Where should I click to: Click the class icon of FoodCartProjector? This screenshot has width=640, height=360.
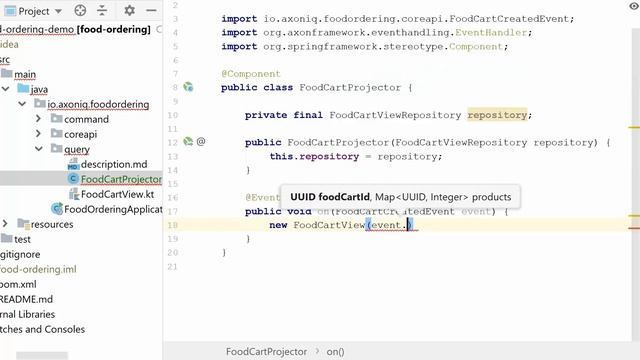(x=73, y=179)
